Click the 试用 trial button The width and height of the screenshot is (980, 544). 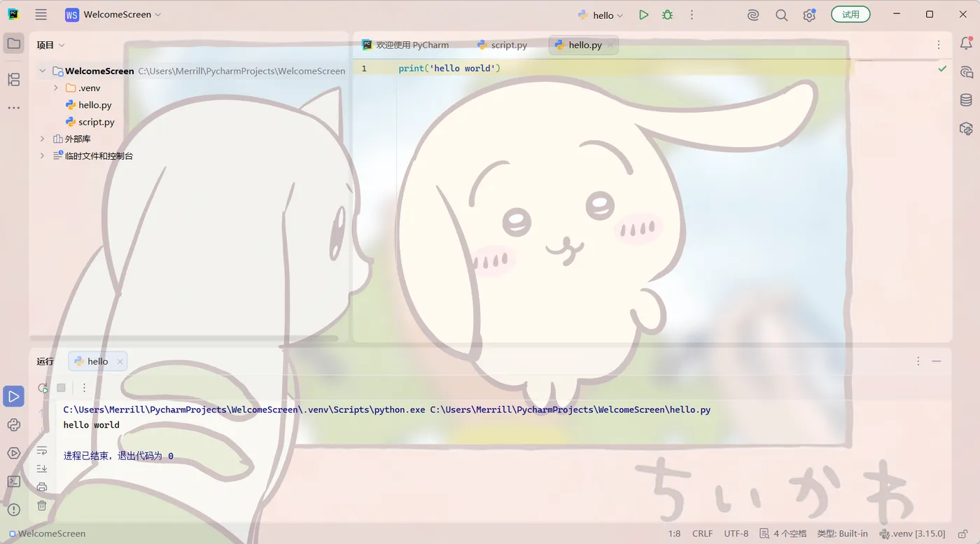(850, 15)
